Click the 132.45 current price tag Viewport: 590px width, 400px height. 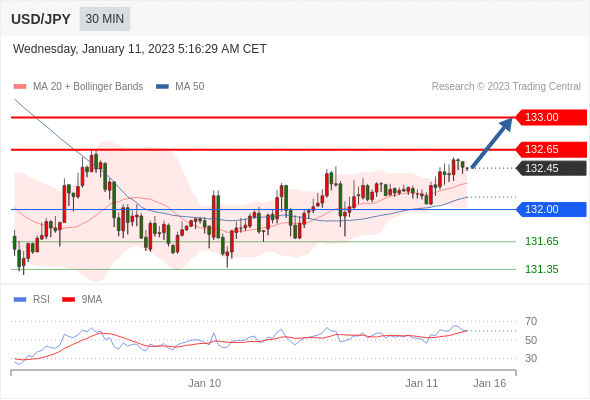click(551, 168)
